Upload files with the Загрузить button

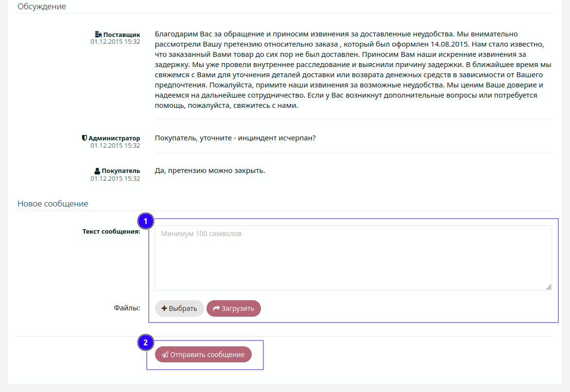click(234, 308)
